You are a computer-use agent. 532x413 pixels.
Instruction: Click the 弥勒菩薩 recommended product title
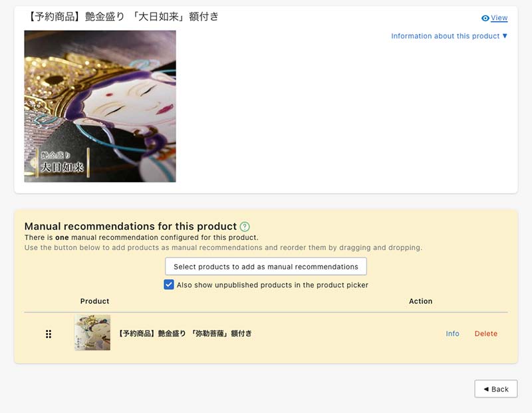[x=186, y=334]
